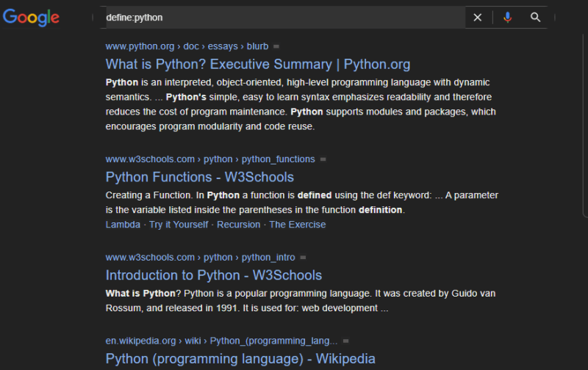
Task: Follow The Exercise sitelink
Action: [298, 225]
